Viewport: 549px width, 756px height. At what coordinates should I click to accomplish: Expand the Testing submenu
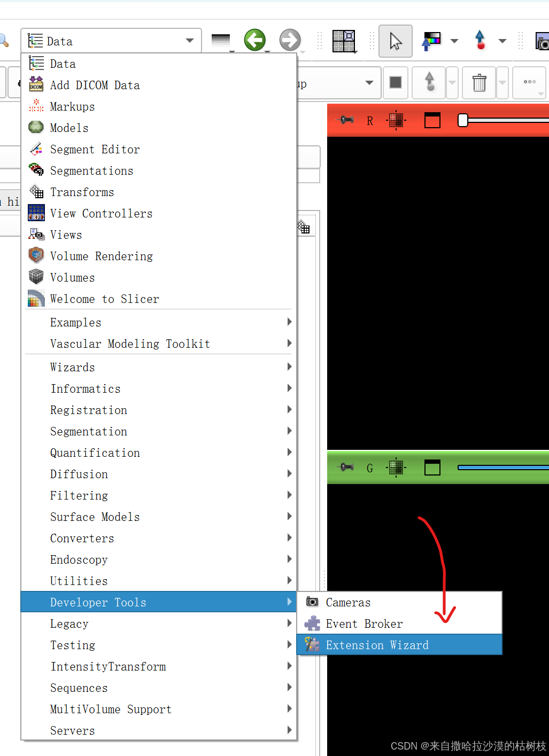click(x=159, y=645)
